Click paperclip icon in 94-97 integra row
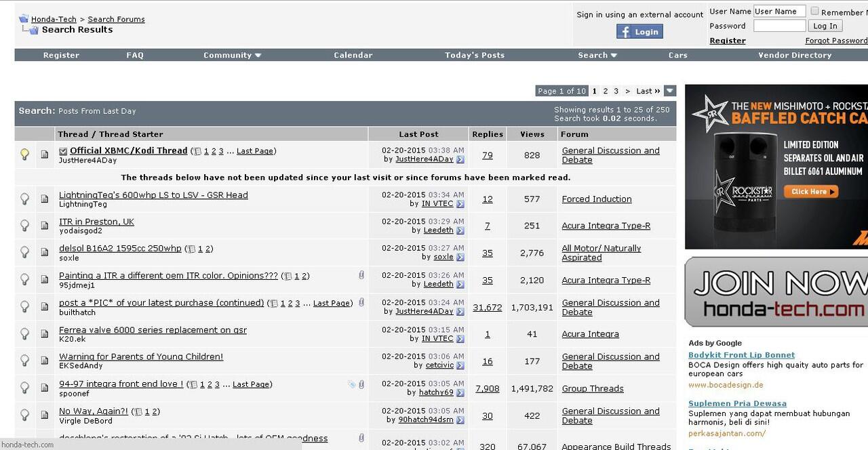This screenshot has height=450, width=868. pos(361,384)
